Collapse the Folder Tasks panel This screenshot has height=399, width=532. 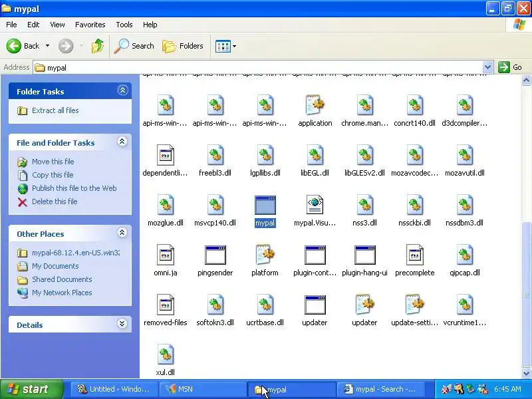[122, 90]
